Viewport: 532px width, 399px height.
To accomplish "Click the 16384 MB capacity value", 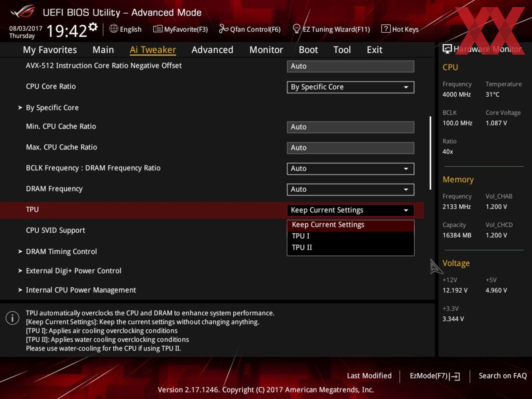I will (x=457, y=235).
